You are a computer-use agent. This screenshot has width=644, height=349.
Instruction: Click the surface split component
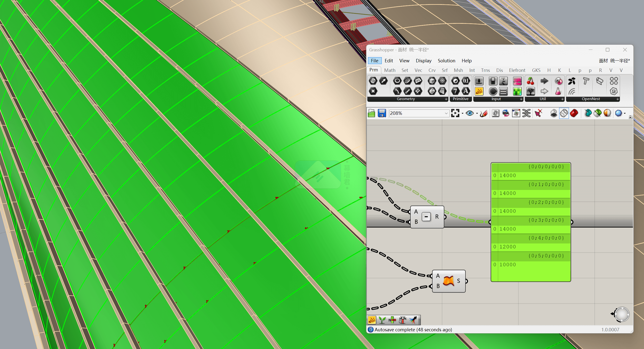448,281
